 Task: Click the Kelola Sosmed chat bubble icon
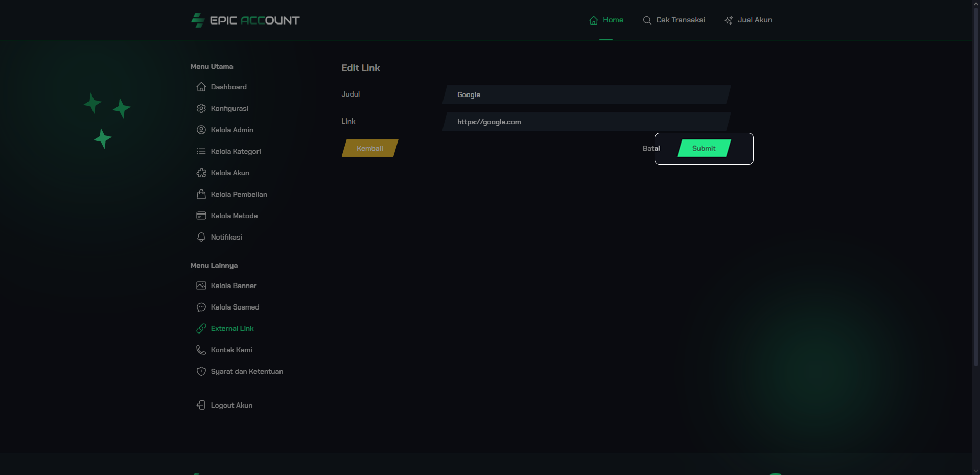pos(201,307)
